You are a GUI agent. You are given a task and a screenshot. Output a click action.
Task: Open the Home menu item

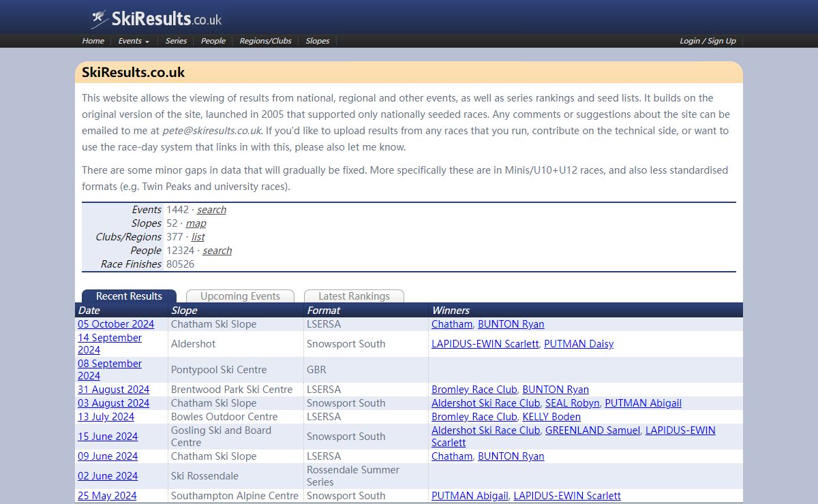click(x=93, y=41)
